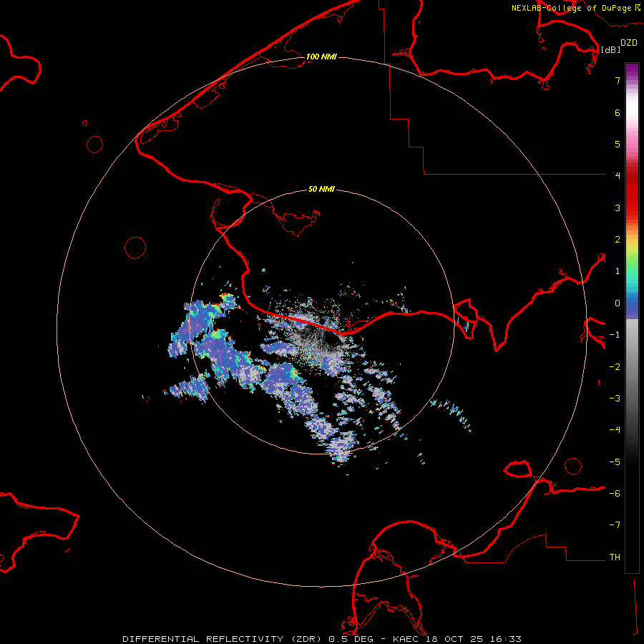This screenshot has height=644, width=644.
Task: Click the 50 NMI range ring label
Action: tap(321, 189)
